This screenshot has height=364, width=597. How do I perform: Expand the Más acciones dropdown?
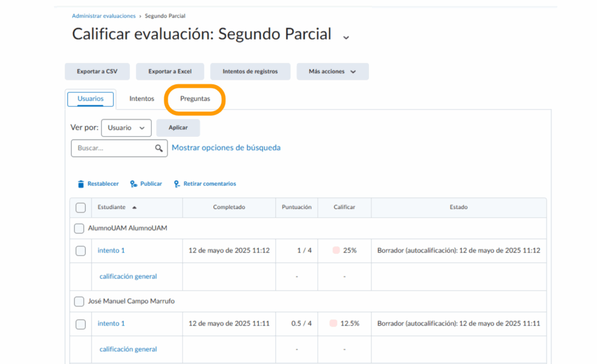click(332, 72)
